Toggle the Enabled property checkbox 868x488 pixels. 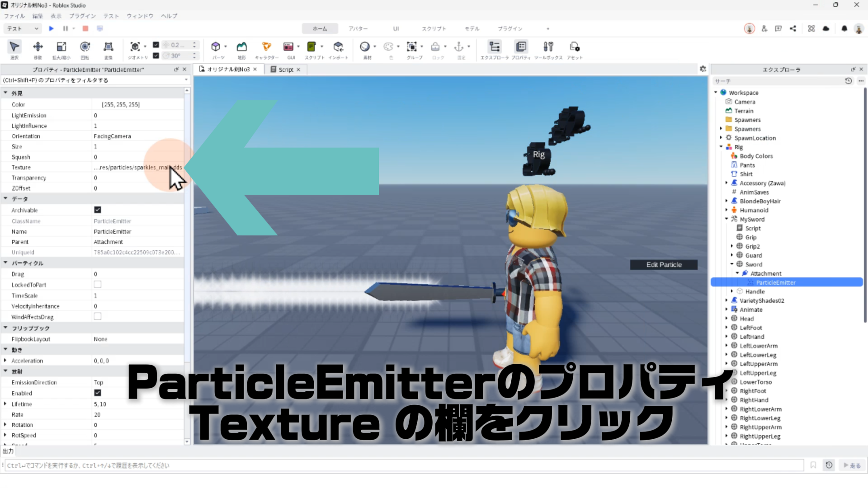coord(98,393)
